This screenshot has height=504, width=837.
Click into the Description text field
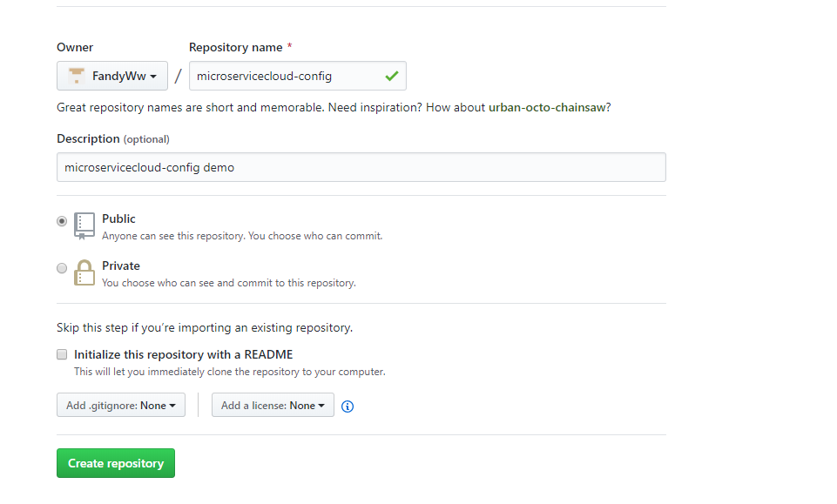(x=361, y=167)
